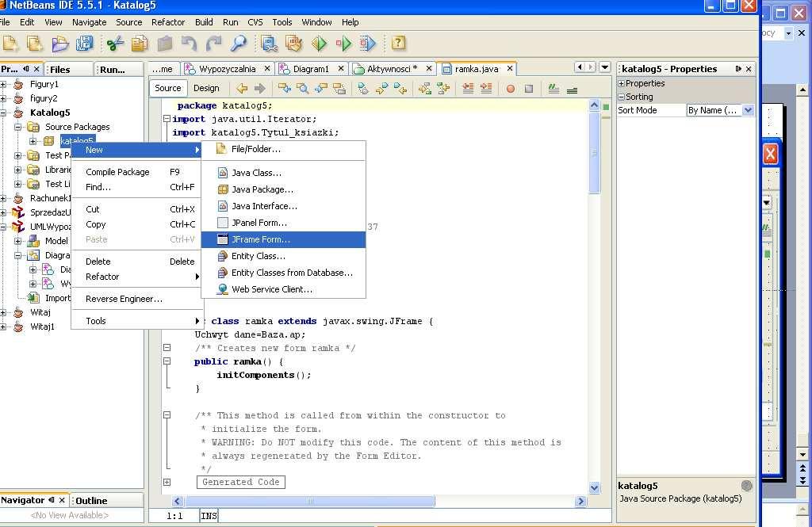The height and width of the screenshot is (527, 812).
Task: Expand the figury2 project node
Action: coord(3,98)
